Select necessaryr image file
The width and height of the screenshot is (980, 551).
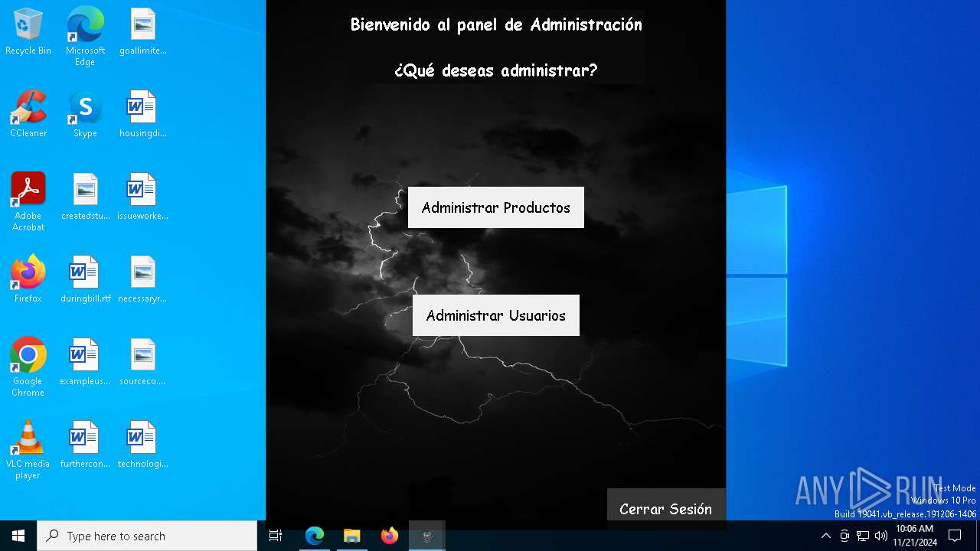coord(142,279)
